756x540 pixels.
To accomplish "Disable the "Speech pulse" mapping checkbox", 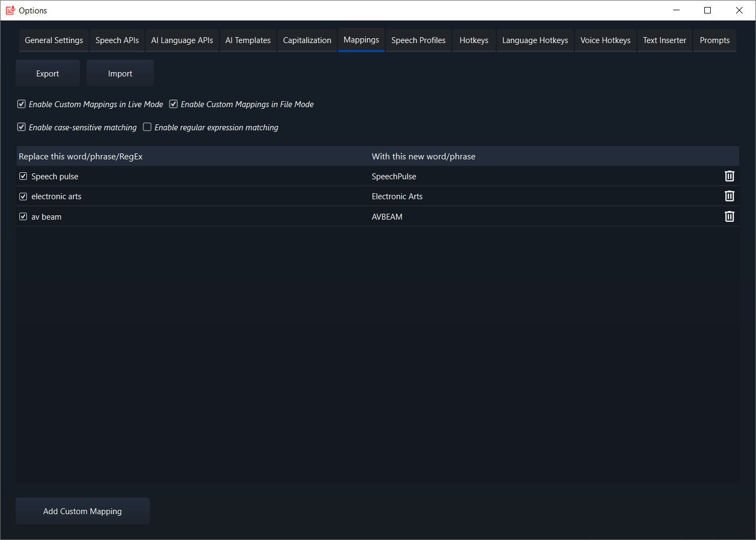I will 23,176.
